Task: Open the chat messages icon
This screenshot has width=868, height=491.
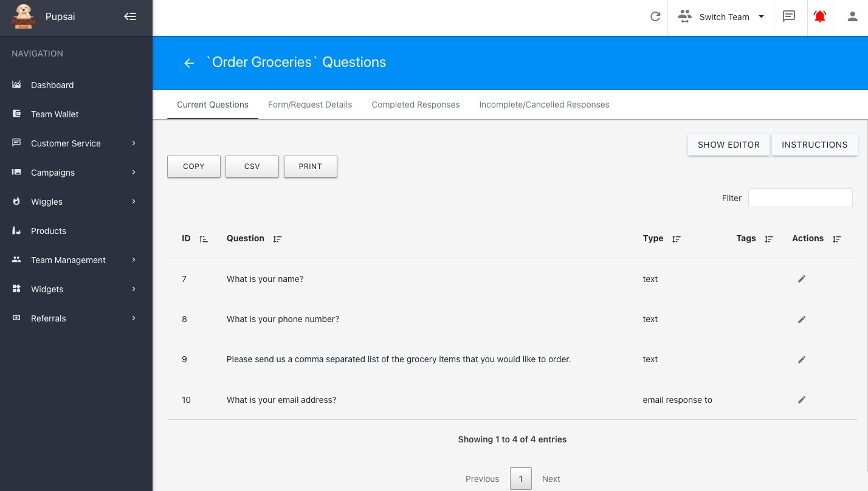Action: click(x=789, y=17)
